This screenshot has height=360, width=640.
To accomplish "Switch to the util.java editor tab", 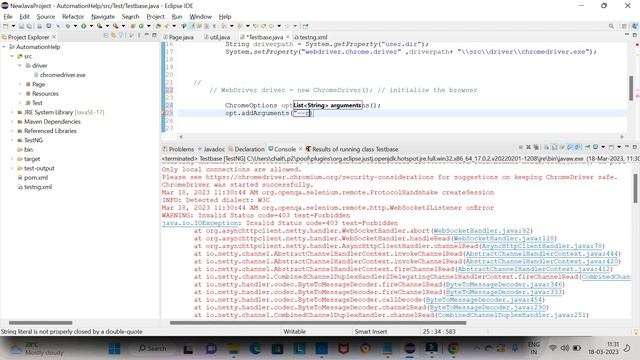I will pyautogui.click(x=217, y=37).
